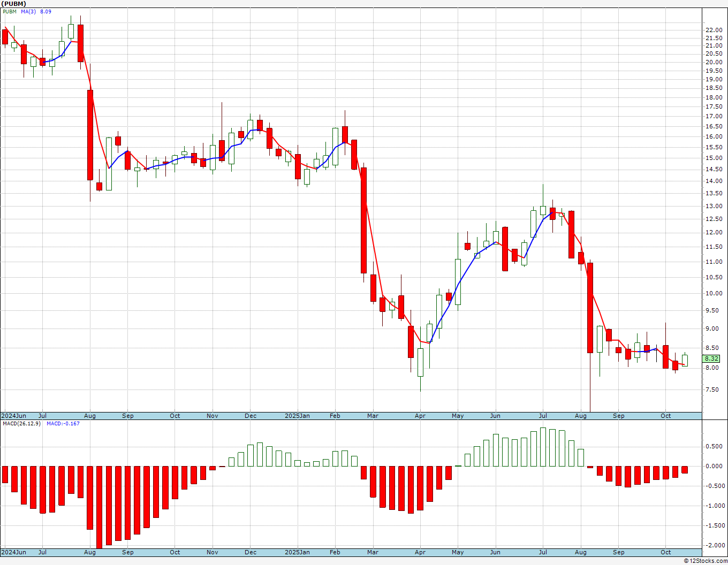The height and width of the screenshot is (565, 728).
Task: Click the current price tag 8.32
Action: pos(712,359)
